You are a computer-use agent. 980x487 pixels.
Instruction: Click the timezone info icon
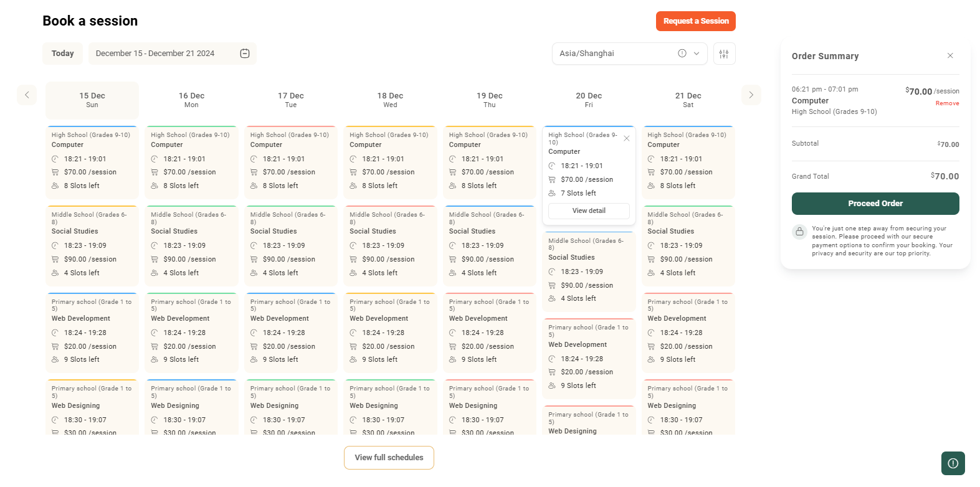[682, 54]
